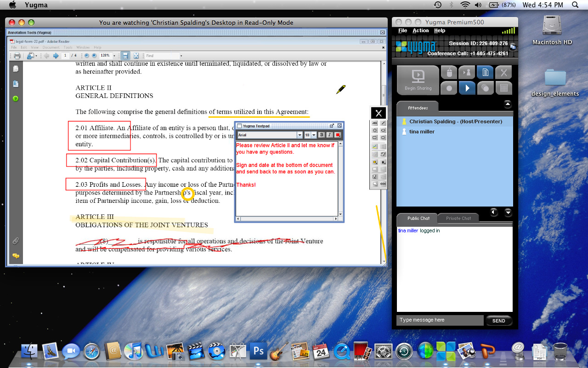Click the save annotation icon in palette

[375, 177]
